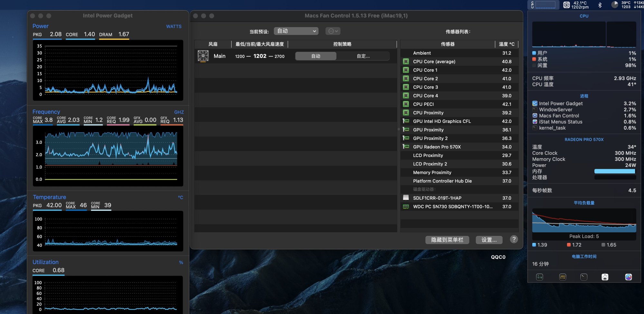Click the Power graph in Intel Power Gadget
This screenshot has width=644, height=314.
pos(108,70)
